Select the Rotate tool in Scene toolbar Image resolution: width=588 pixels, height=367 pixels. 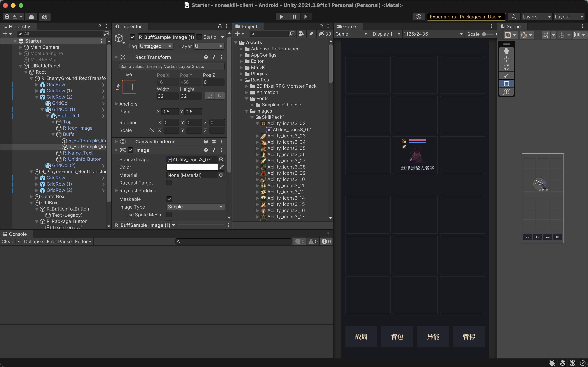coord(506,67)
